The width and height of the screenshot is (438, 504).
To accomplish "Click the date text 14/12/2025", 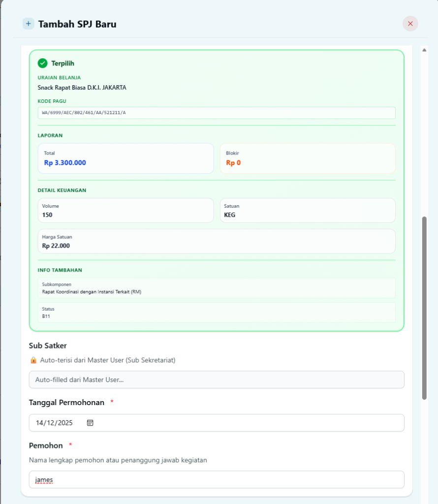I will 54,423.
